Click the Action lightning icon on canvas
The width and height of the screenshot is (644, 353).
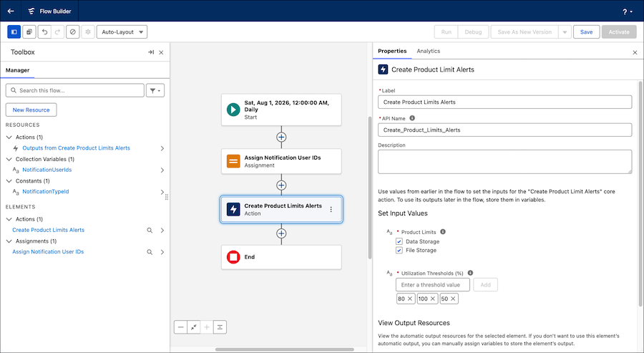[233, 209]
